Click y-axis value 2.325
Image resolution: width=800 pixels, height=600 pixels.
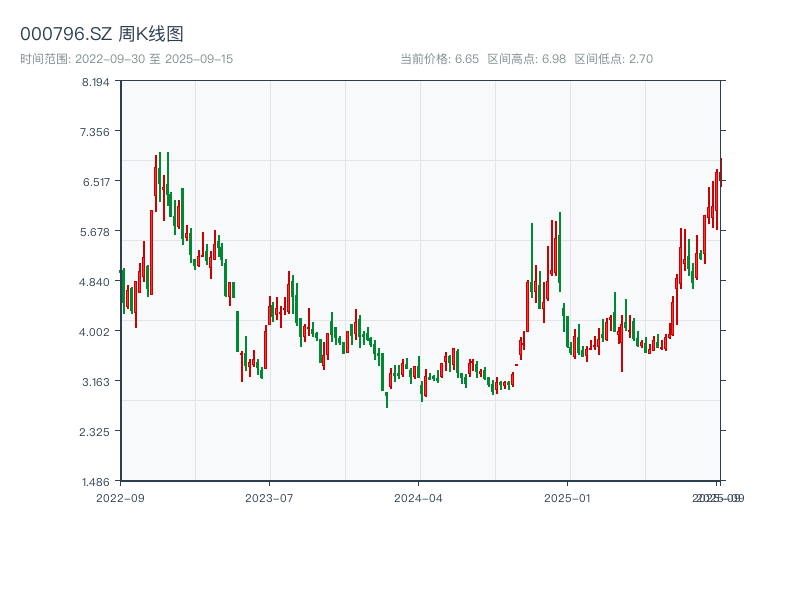(x=94, y=432)
